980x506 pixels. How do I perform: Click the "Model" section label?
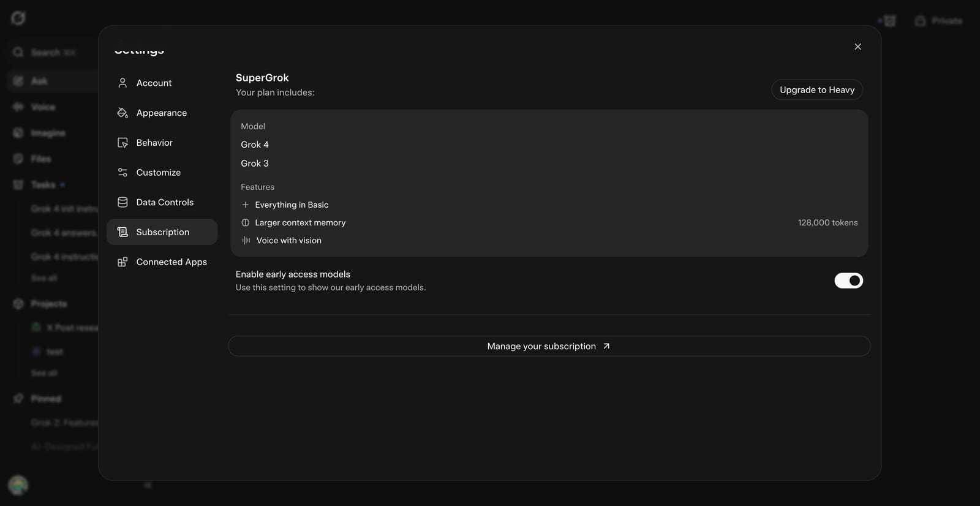click(253, 126)
